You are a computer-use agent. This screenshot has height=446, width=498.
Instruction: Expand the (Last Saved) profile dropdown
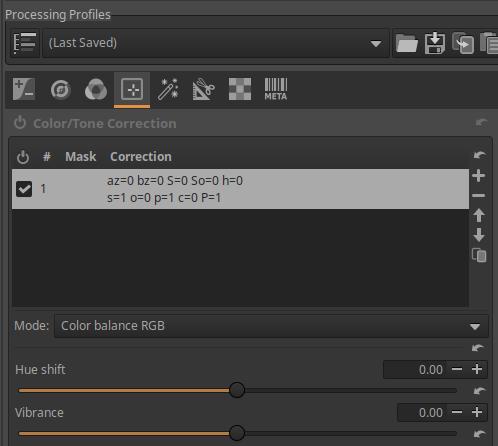(216, 43)
